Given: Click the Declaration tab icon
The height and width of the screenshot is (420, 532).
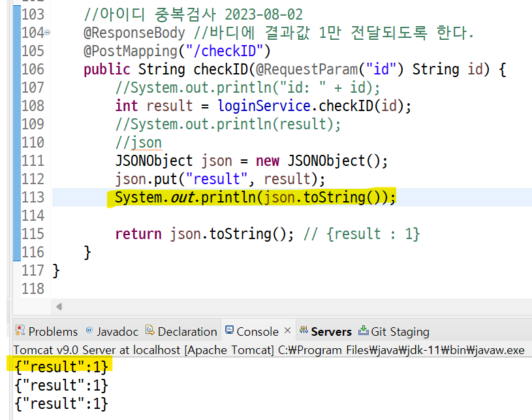Looking at the screenshot, I should tap(149, 330).
